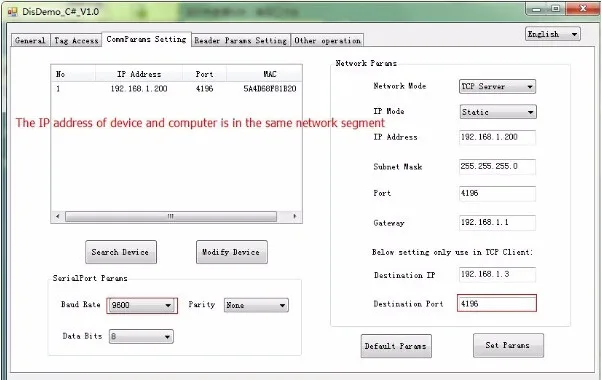Select device row 192.168.1.200 in list
Viewport: 602px width, 380px height.
pyautogui.click(x=176, y=89)
